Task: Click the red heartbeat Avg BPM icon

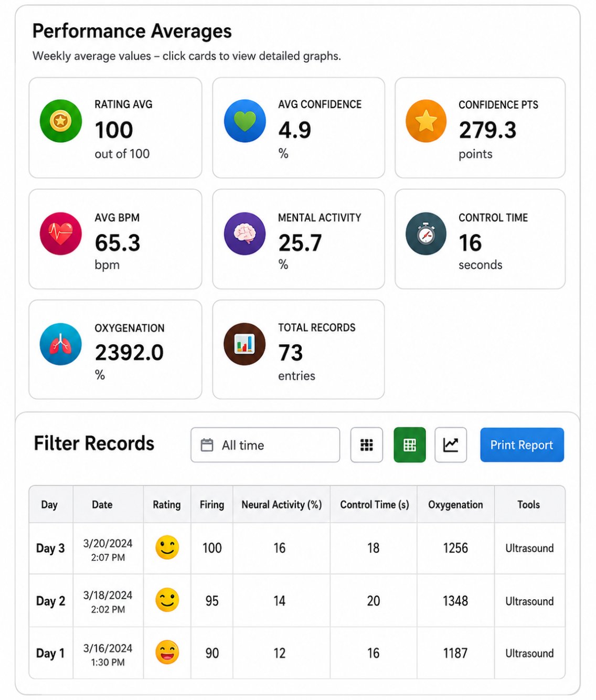Action: 61,234
